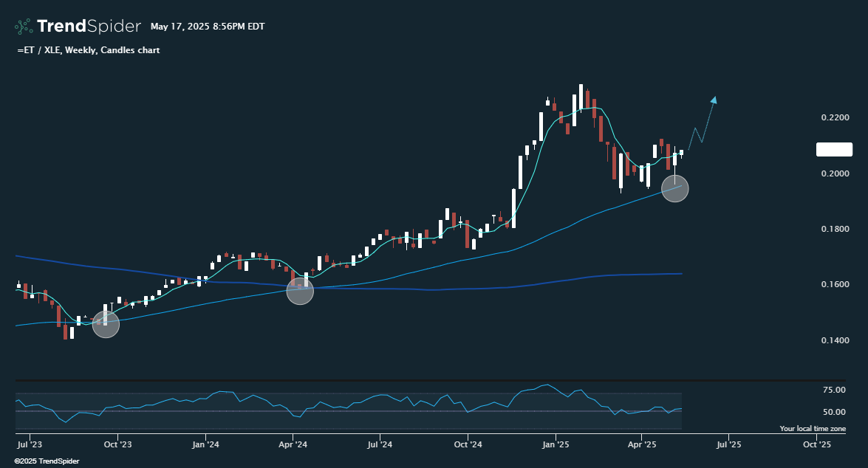Click the Your local time zone label
This screenshot has height=468, width=868.
pyautogui.click(x=813, y=428)
